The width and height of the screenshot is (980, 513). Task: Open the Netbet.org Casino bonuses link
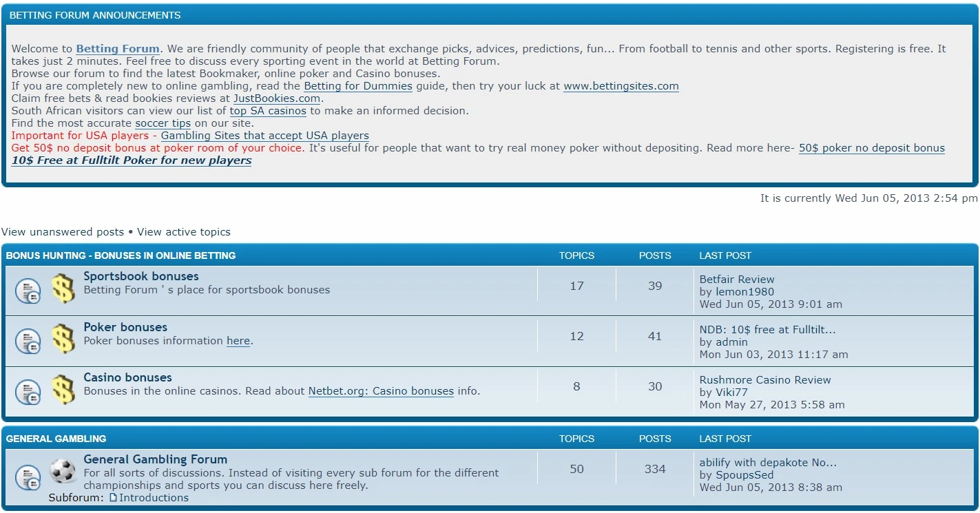pyautogui.click(x=381, y=391)
